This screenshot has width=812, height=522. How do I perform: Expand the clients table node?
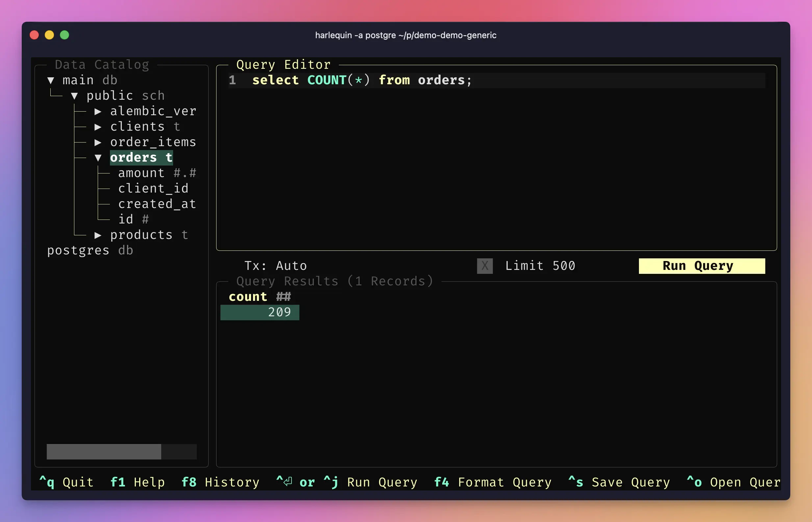pos(98,127)
